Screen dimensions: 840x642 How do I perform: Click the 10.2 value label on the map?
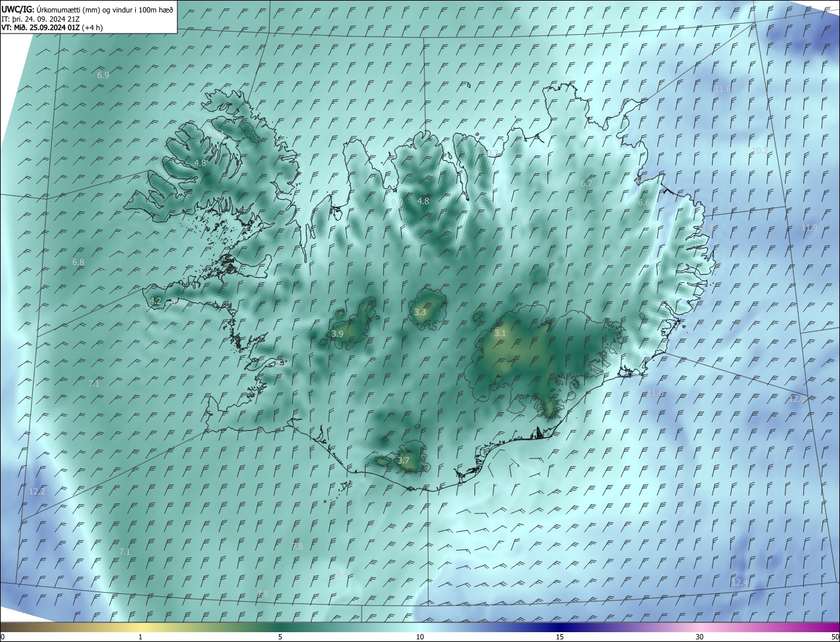759,151
